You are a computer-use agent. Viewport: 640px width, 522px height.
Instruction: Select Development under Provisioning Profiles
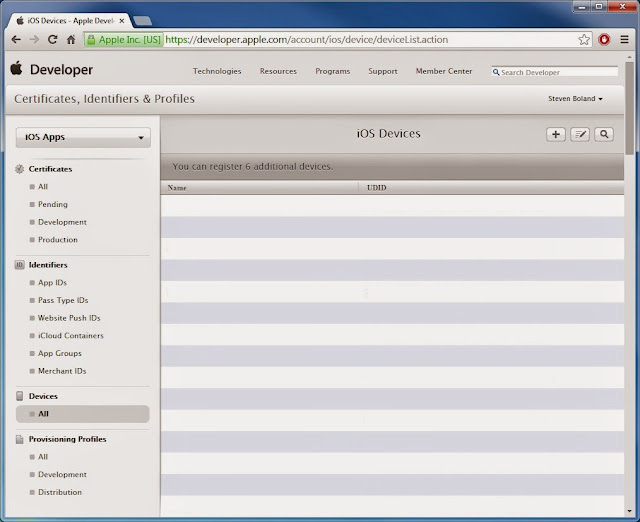tap(62, 474)
